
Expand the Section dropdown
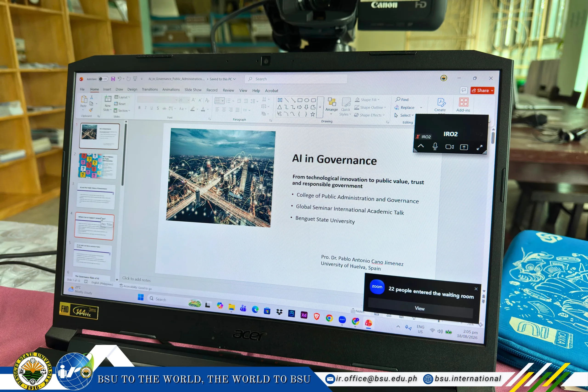(122, 110)
